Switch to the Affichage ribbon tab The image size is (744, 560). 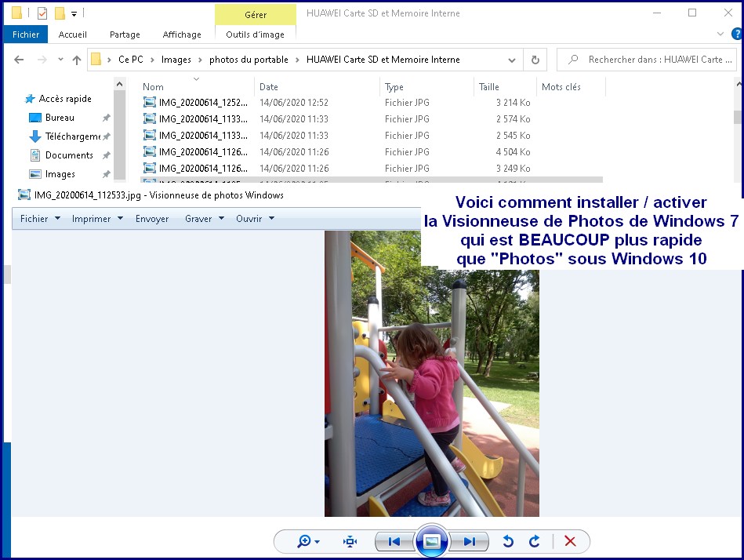(182, 35)
